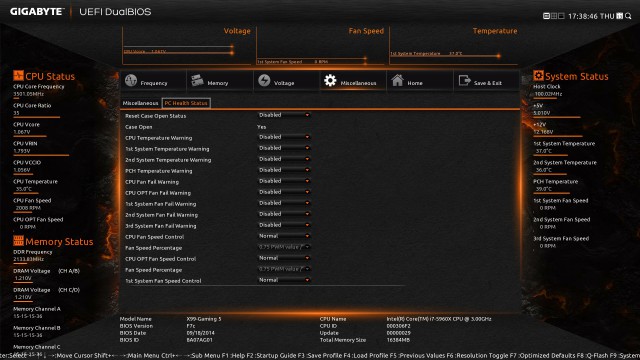
Task: Click the 'DDR Frequency' readout
Action: [x=33, y=256]
